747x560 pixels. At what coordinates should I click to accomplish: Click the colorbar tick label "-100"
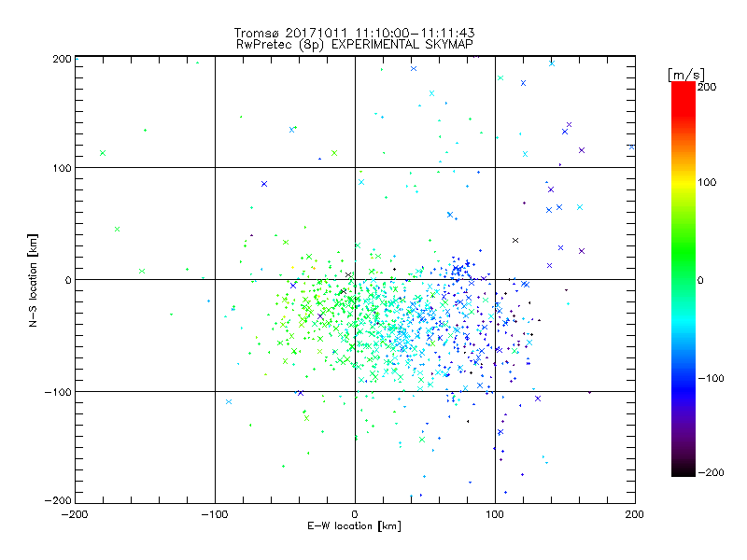tap(711, 379)
